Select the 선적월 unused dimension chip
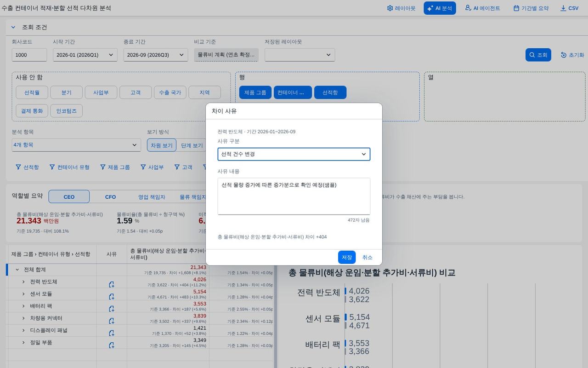588x368 pixels. (32, 92)
